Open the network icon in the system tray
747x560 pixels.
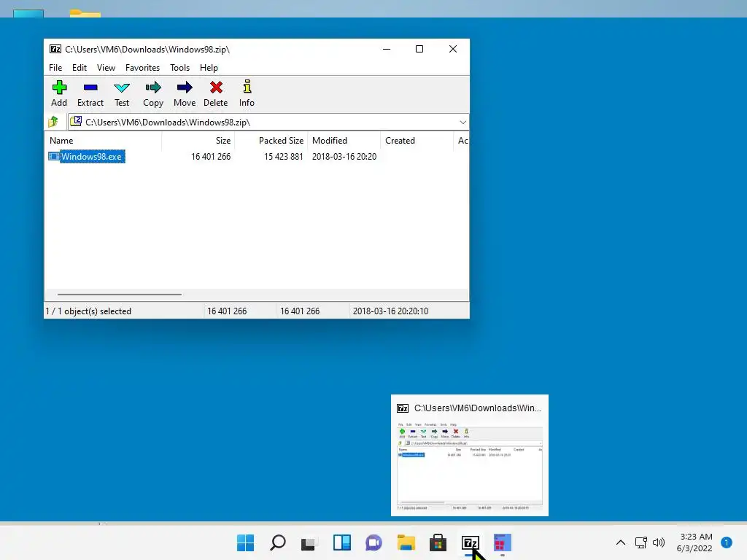pos(641,542)
